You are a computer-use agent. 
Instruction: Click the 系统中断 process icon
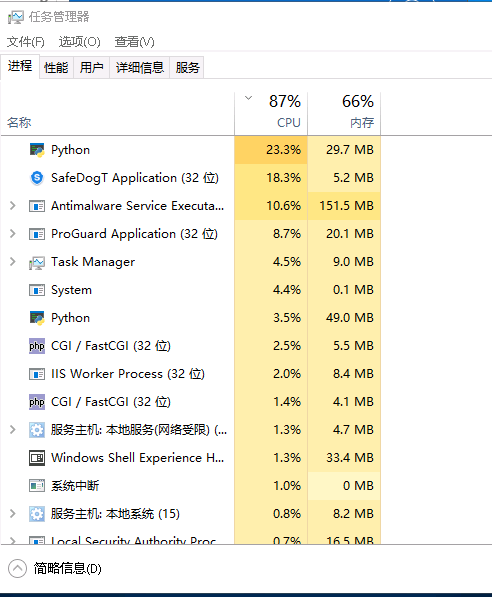[x=37, y=486]
